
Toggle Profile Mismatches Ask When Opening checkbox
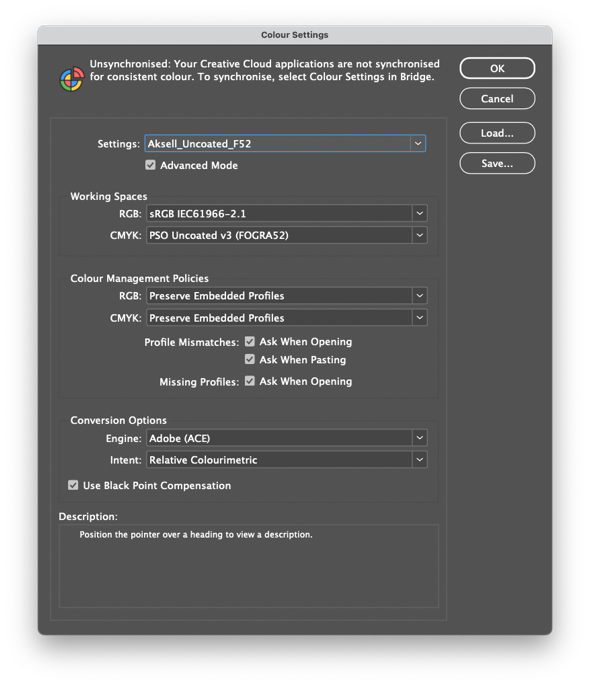250,341
